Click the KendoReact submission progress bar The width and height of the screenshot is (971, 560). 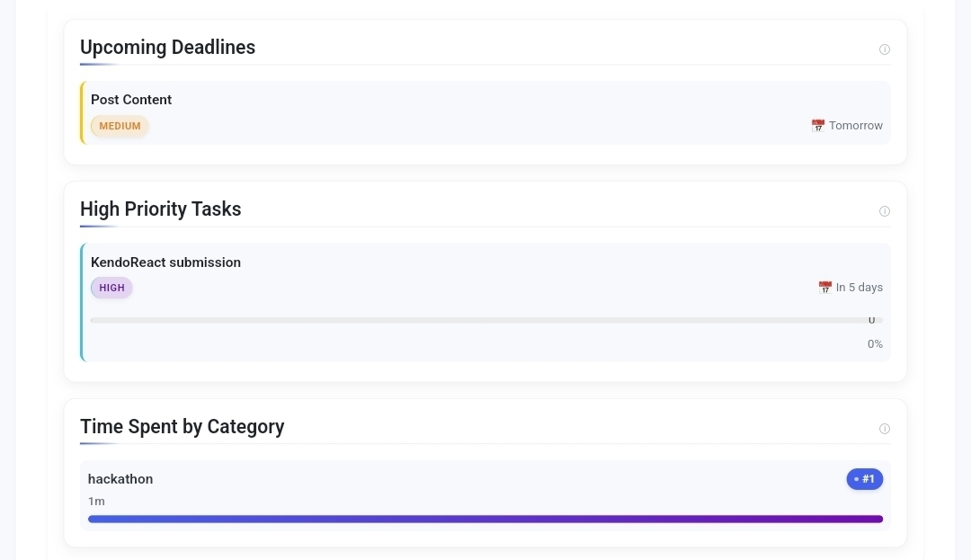tap(486, 321)
